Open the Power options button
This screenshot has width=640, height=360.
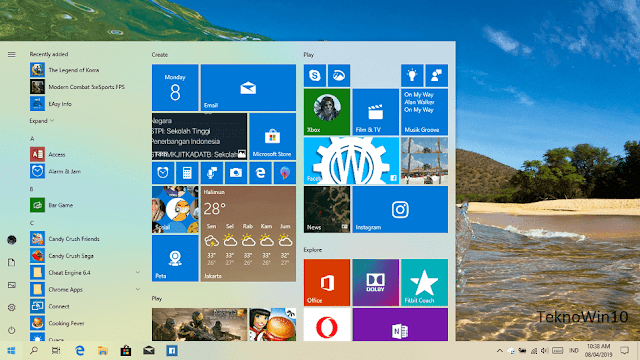(x=11, y=330)
